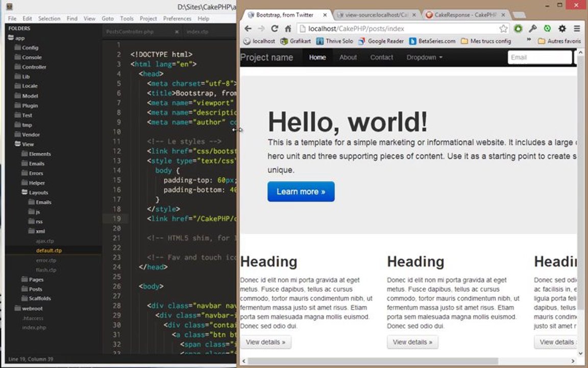
Task: Click View details under third Heading
Action: tap(556, 342)
